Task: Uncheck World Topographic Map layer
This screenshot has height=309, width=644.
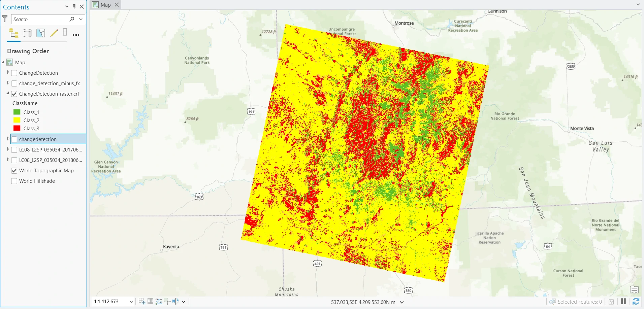Action: (14, 171)
